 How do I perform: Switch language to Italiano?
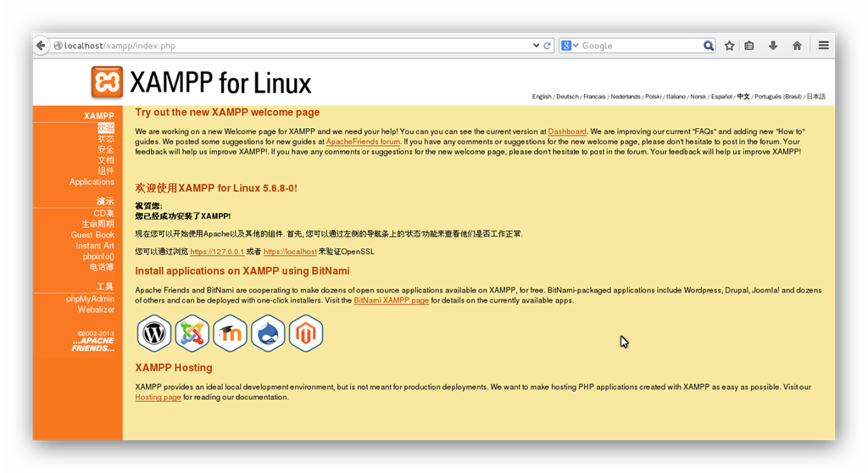coord(676,97)
